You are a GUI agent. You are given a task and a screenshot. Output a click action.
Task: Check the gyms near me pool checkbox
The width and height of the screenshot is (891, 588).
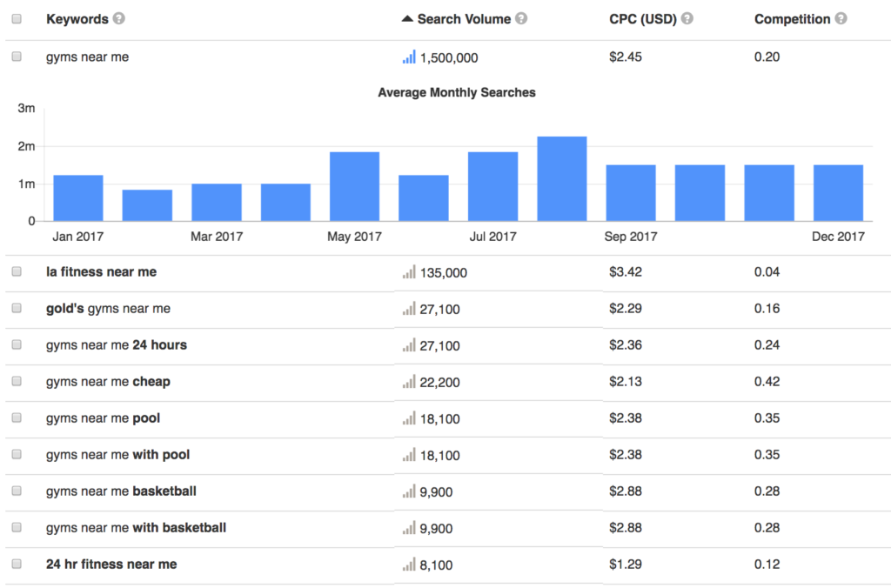tap(17, 418)
